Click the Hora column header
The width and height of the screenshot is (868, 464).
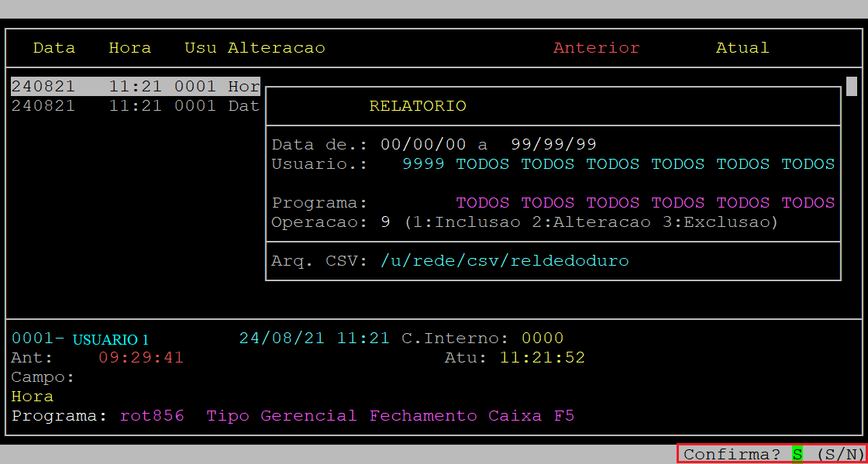tap(130, 48)
